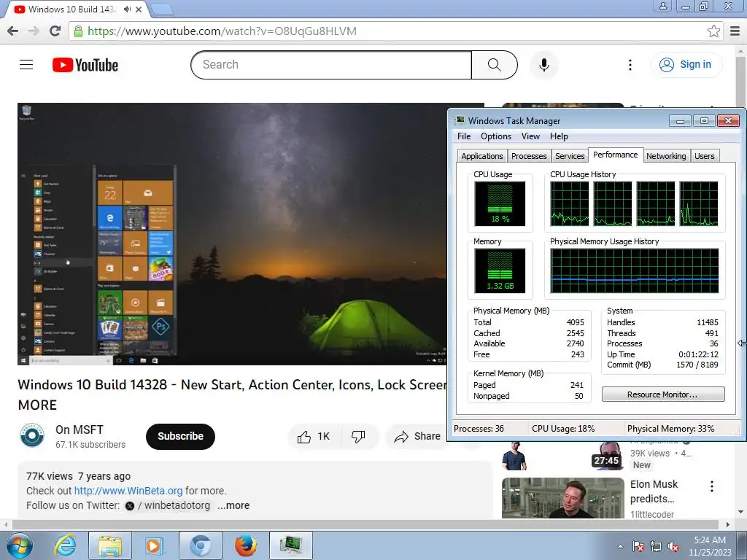Viewport: 747px width, 560px height.
Task: Click the status bar Physical Memory: 33%
Action: [670, 429]
